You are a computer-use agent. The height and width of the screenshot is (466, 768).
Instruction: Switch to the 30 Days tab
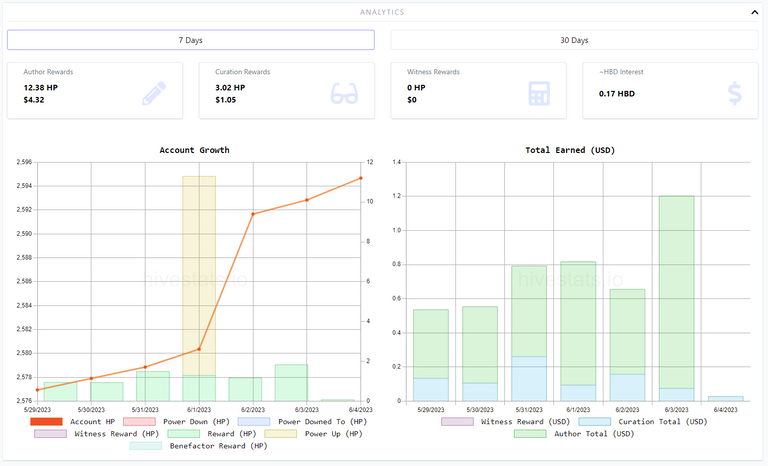574,40
